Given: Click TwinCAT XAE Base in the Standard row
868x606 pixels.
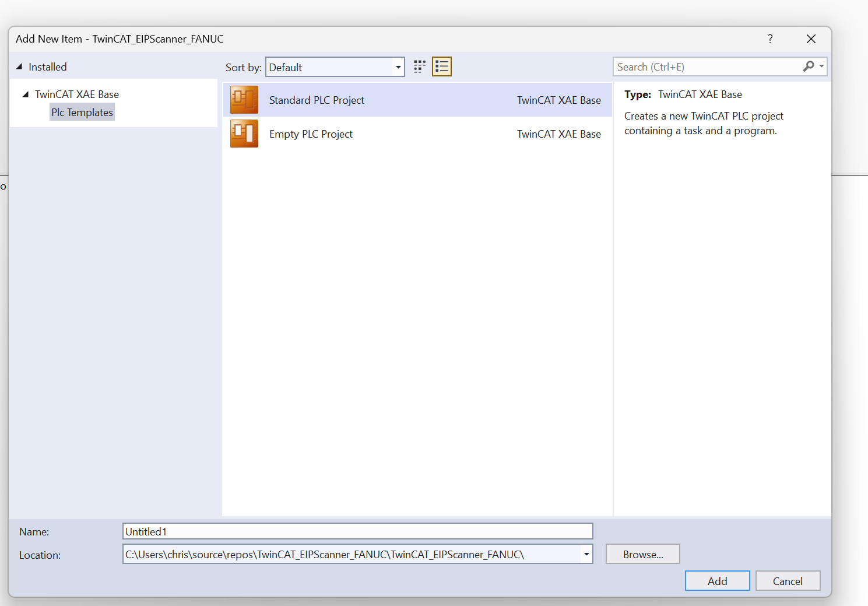Looking at the screenshot, I should (x=559, y=100).
